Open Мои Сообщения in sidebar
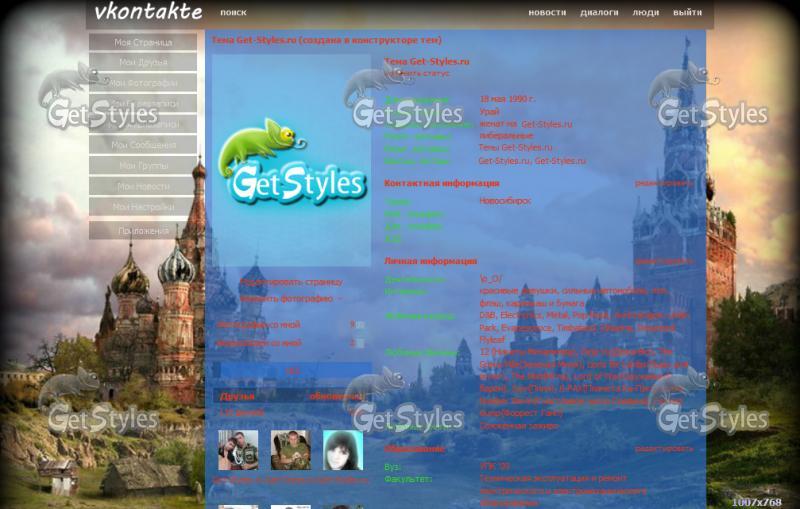This screenshot has height=509, width=800. tap(143, 145)
